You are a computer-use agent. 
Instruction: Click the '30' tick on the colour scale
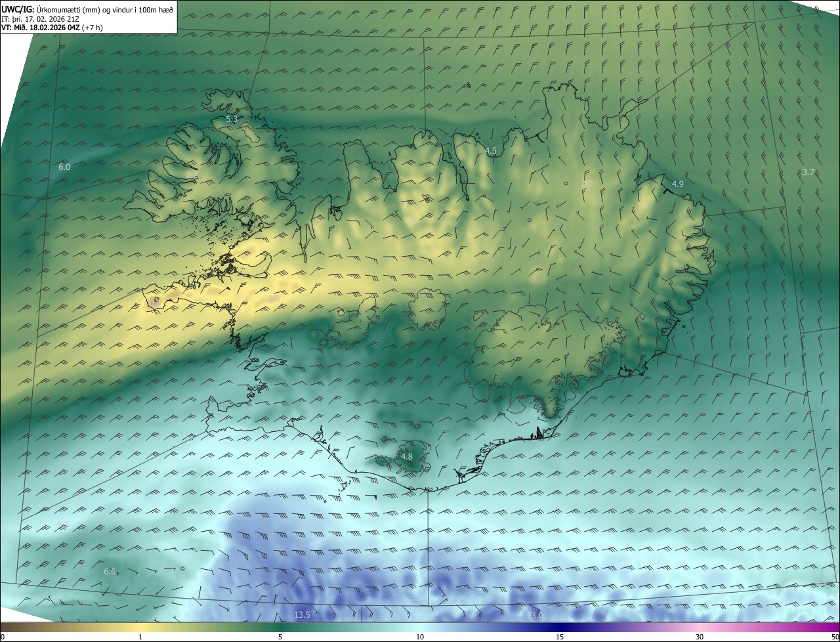click(700, 637)
